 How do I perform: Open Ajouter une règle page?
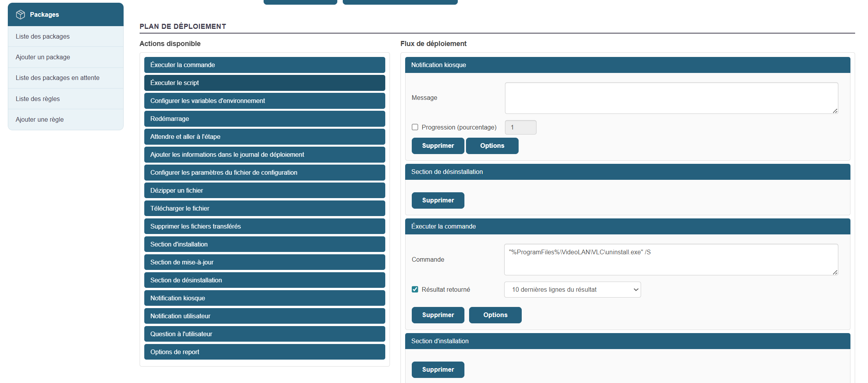click(x=39, y=119)
